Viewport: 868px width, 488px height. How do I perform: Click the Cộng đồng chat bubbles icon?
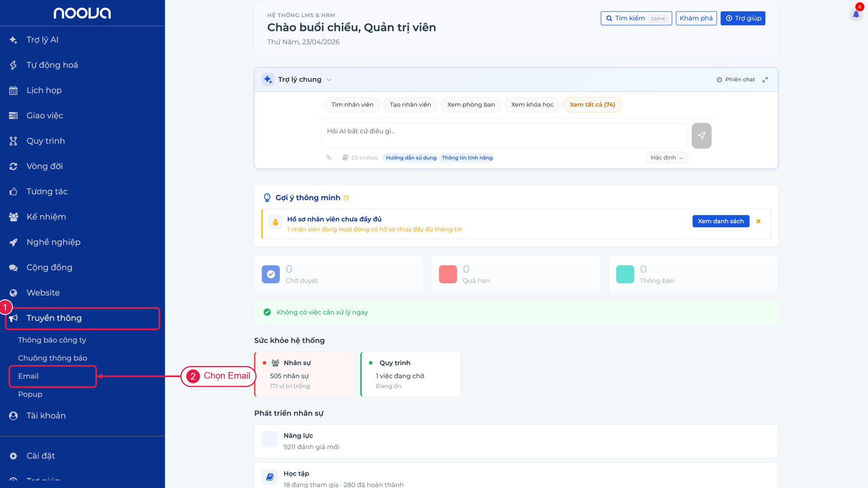(x=14, y=267)
